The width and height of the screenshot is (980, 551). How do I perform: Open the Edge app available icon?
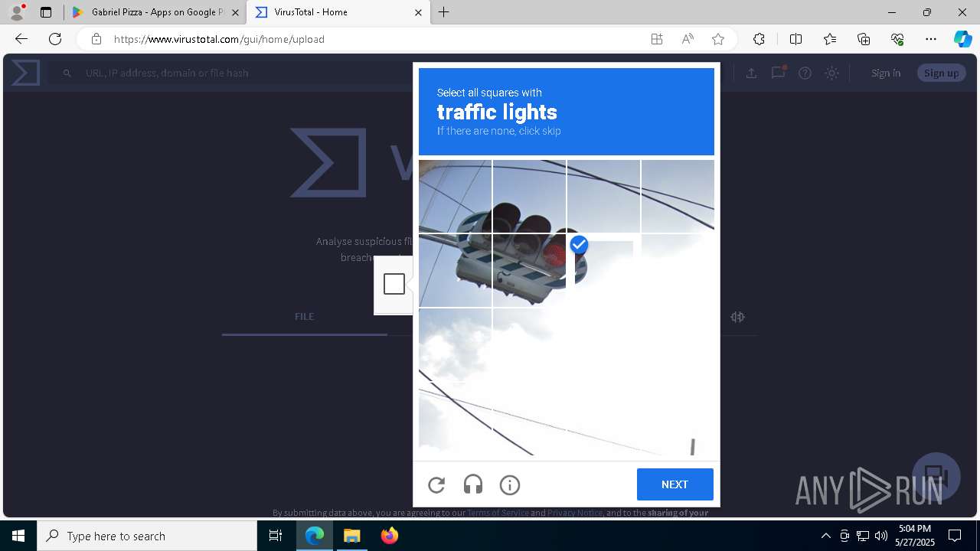coord(657,39)
